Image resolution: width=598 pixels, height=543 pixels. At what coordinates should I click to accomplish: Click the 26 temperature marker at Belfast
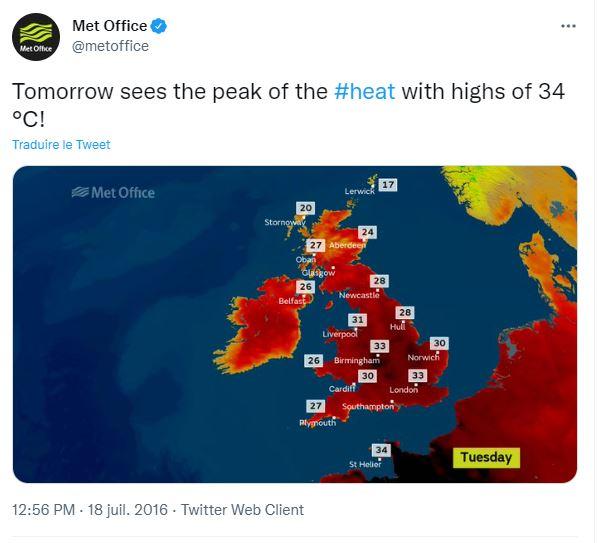[305, 286]
